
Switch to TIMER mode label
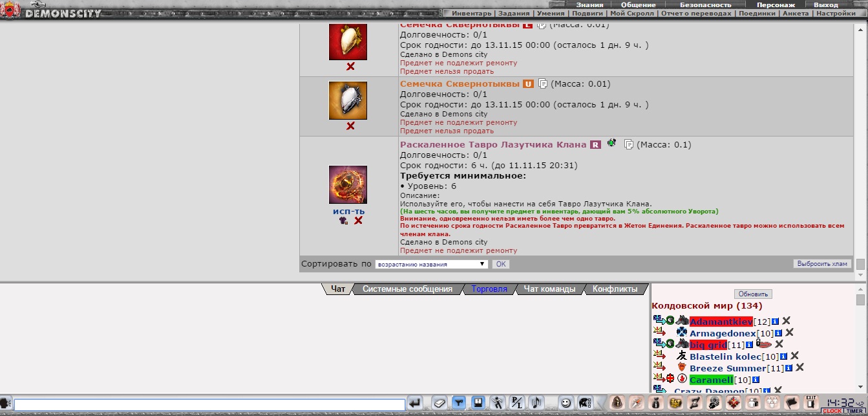[854, 411]
